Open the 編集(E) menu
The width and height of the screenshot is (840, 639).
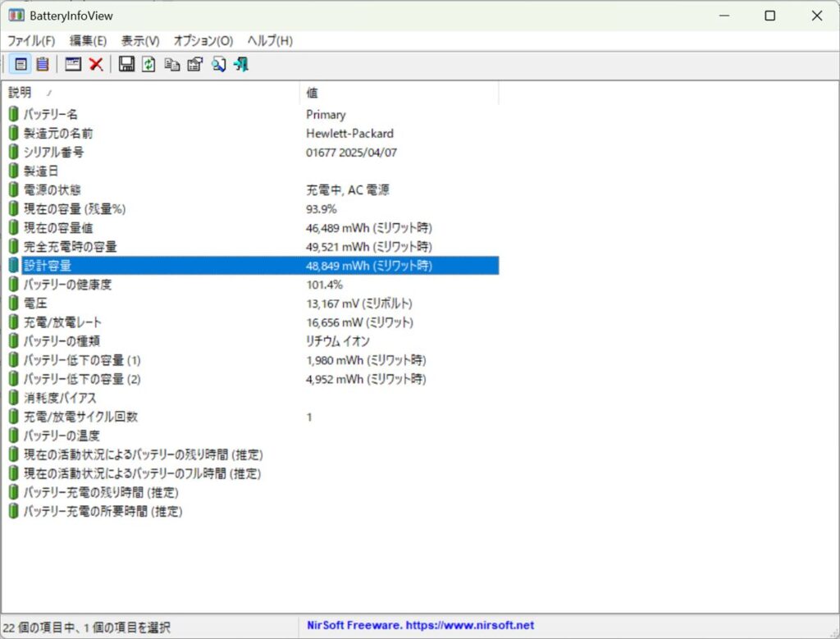click(88, 40)
